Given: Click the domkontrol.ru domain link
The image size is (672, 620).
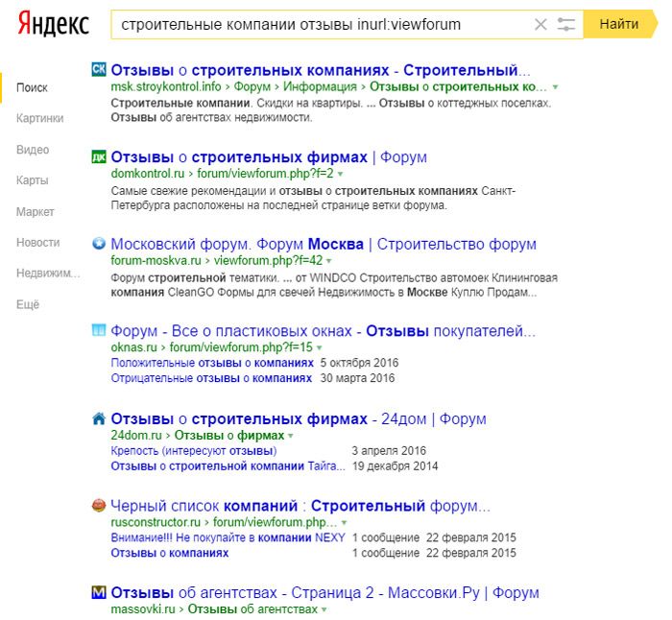Looking at the screenshot, I should tap(148, 174).
